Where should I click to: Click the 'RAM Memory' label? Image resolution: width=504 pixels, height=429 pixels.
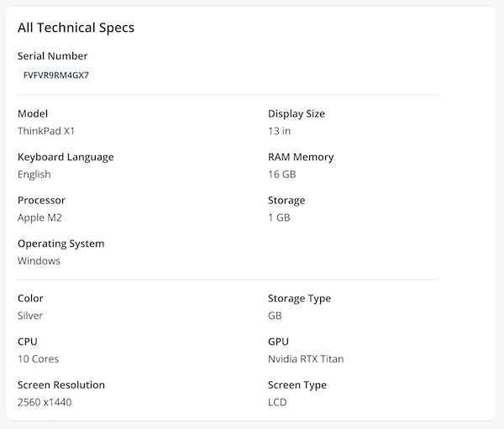[x=301, y=157]
